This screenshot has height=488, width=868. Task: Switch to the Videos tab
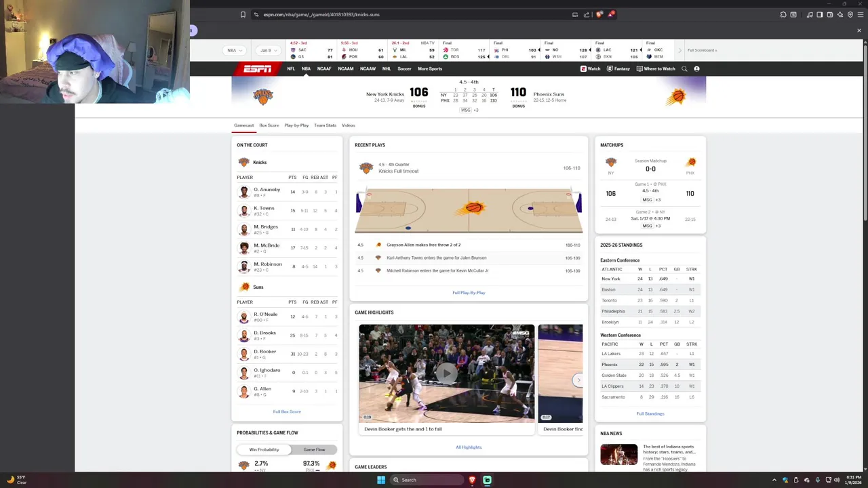[x=349, y=125]
